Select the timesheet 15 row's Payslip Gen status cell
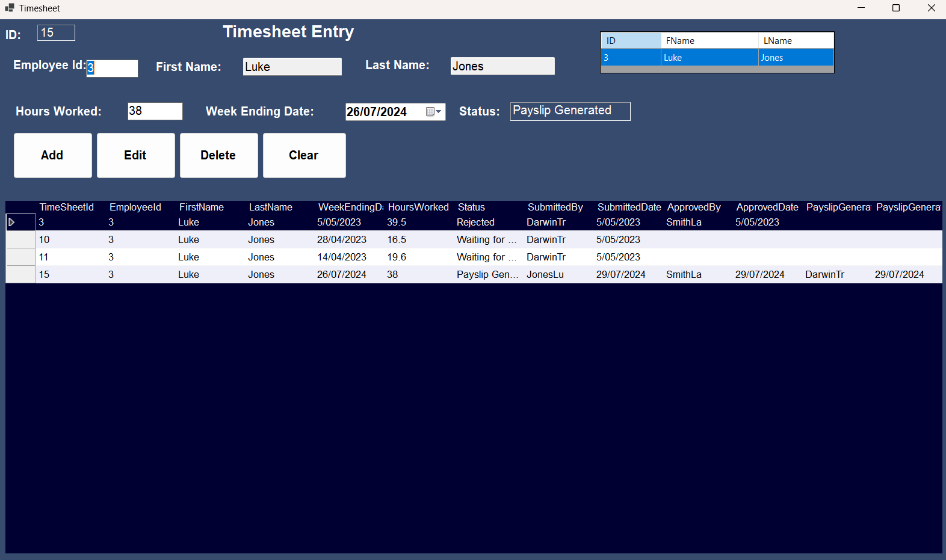 [x=486, y=274]
